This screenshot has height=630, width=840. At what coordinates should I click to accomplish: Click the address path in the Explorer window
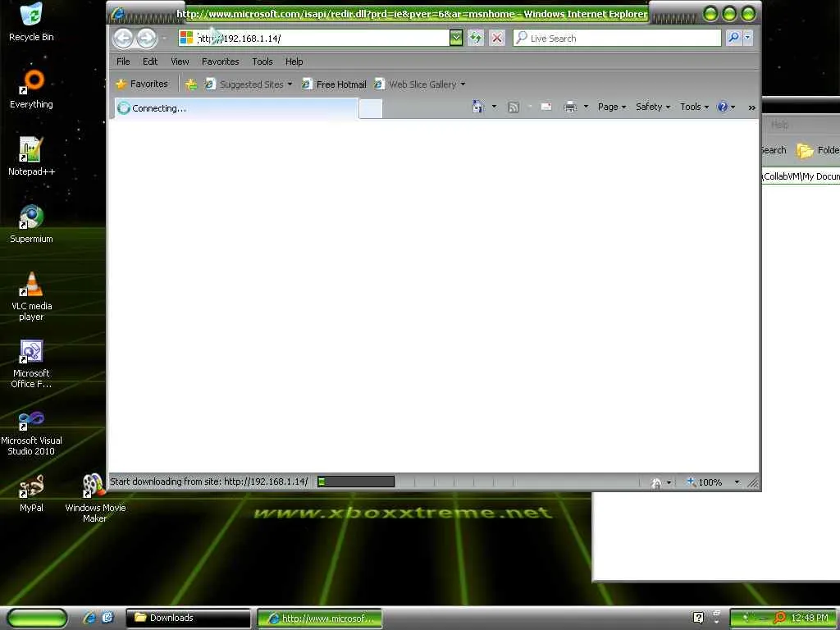(x=801, y=176)
